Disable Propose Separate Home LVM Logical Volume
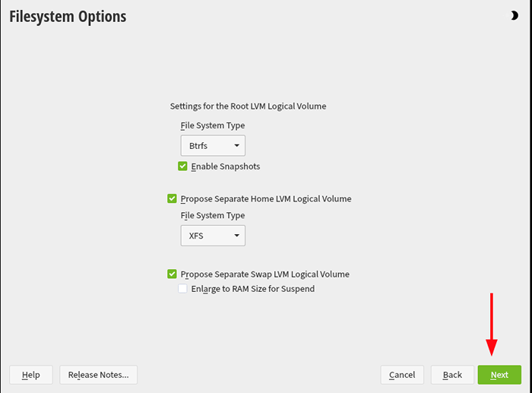The width and height of the screenshot is (532, 393). coord(172,198)
